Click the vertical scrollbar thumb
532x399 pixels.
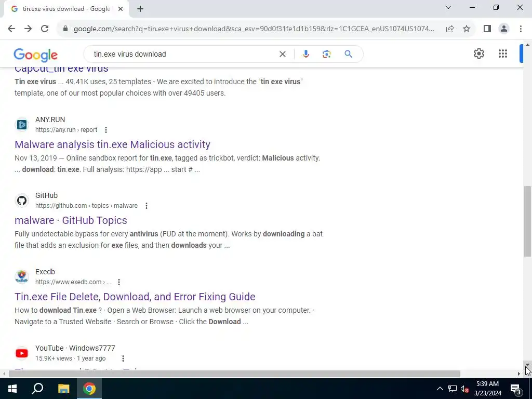coord(527,221)
